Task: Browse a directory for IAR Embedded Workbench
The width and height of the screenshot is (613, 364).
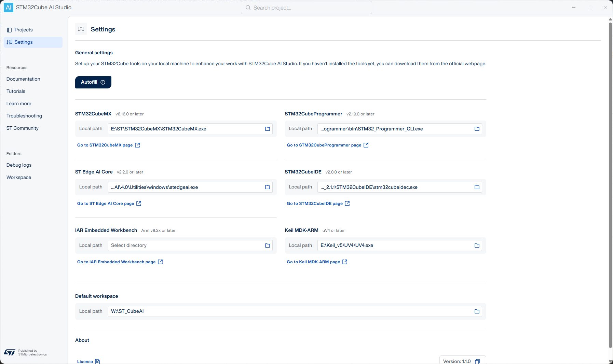Action: [268, 246]
